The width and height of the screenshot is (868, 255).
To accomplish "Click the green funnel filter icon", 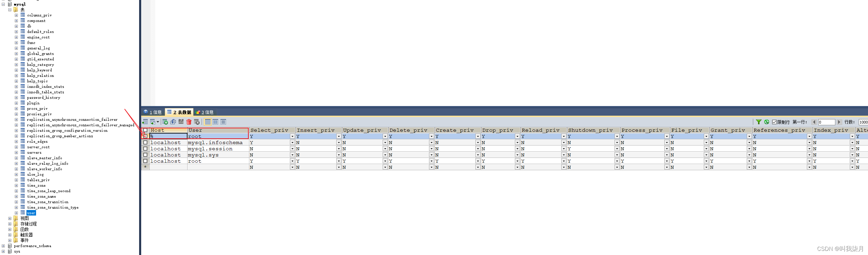I will (759, 122).
